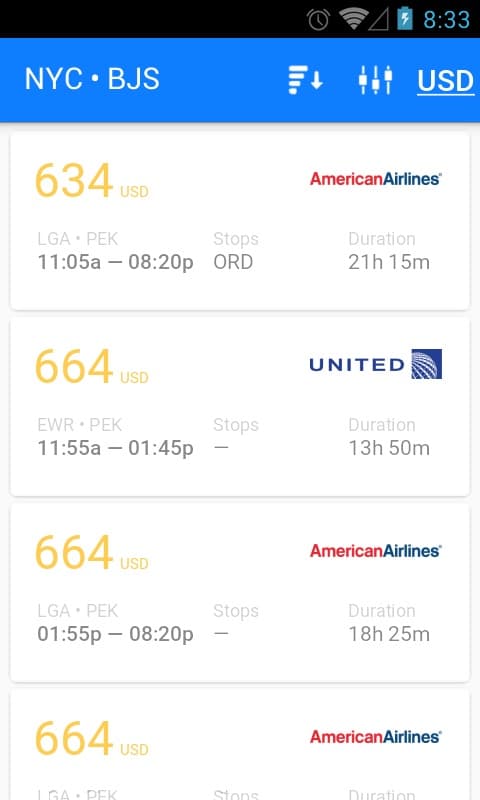Select the 634 USD American Airlines flight

[x=240, y=221]
